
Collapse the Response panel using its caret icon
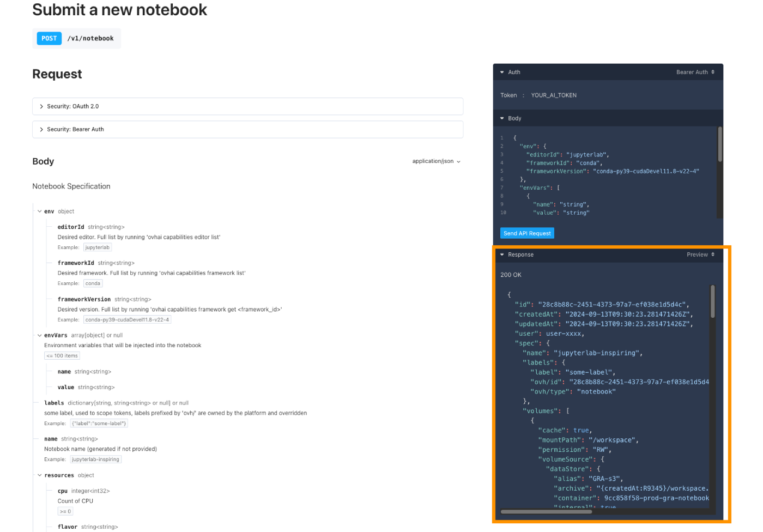click(502, 255)
